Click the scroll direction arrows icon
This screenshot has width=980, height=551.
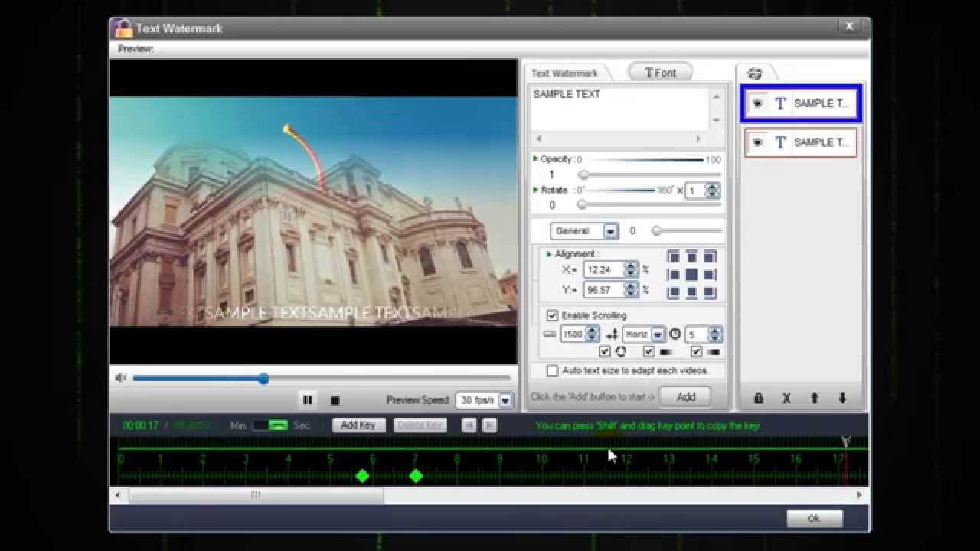point(612,334)
